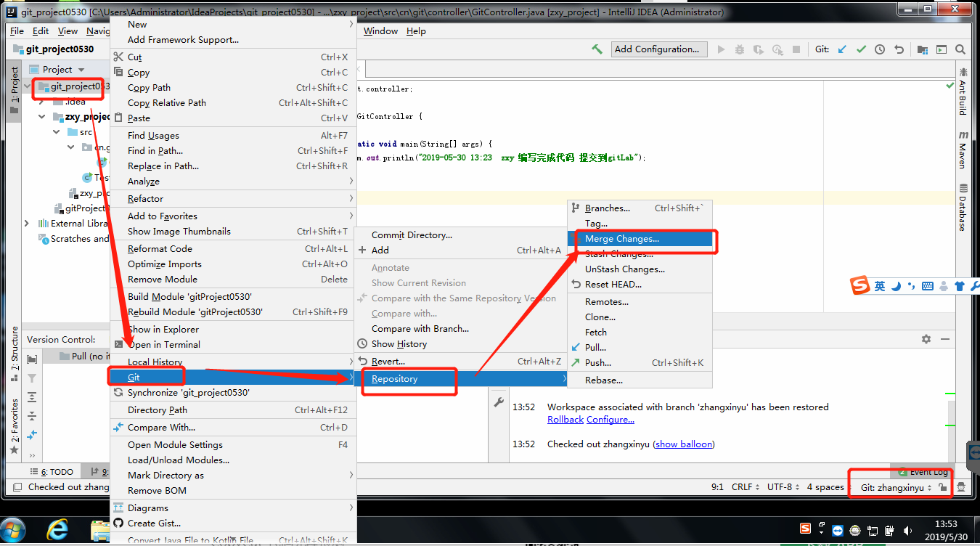The image size is (980, 546).
Task: Select Pull... in Repository submenu
Action: coord(640,347)
